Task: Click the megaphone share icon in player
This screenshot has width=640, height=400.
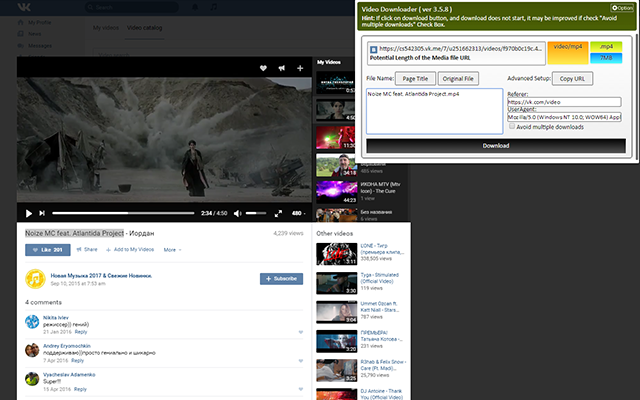Action: (x=282, y=68)
